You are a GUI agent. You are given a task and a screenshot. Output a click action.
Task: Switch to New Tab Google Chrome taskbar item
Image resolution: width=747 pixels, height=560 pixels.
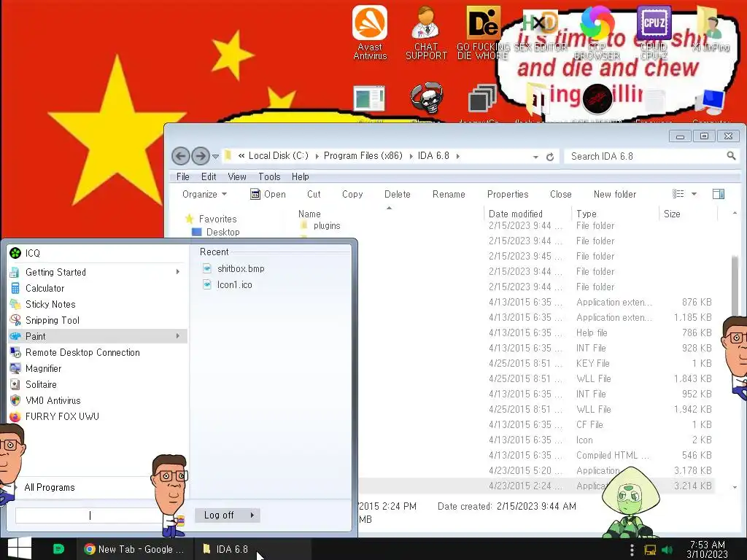point(134,549)
